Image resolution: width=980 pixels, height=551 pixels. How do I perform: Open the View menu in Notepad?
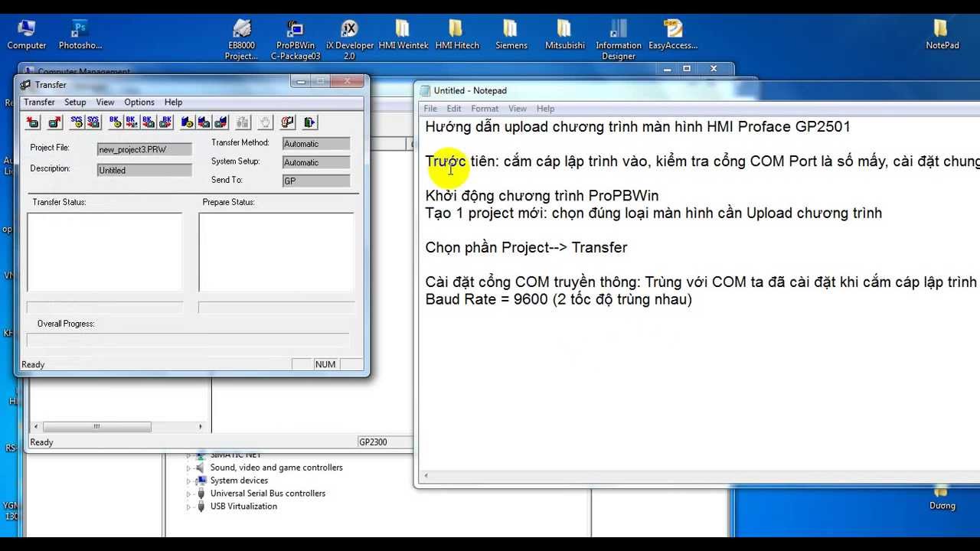click(x=518, y=109)
